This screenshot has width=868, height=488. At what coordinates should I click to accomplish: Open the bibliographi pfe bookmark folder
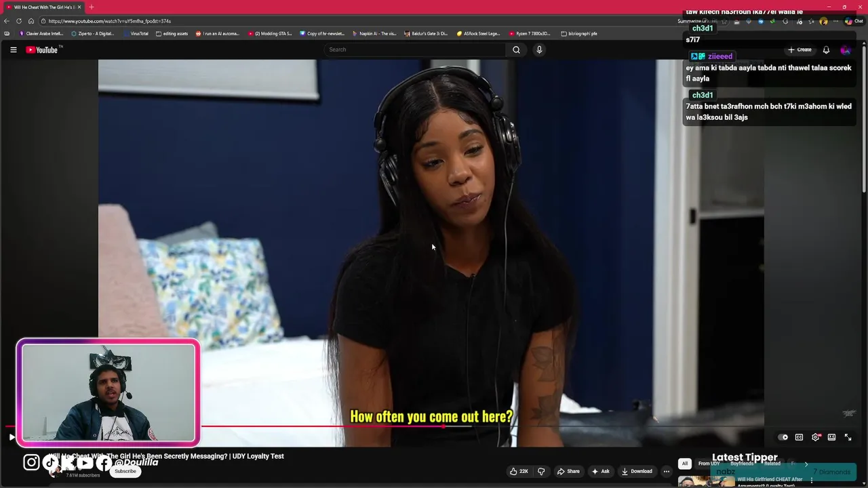pyautogui.click(x=579, y=33)
